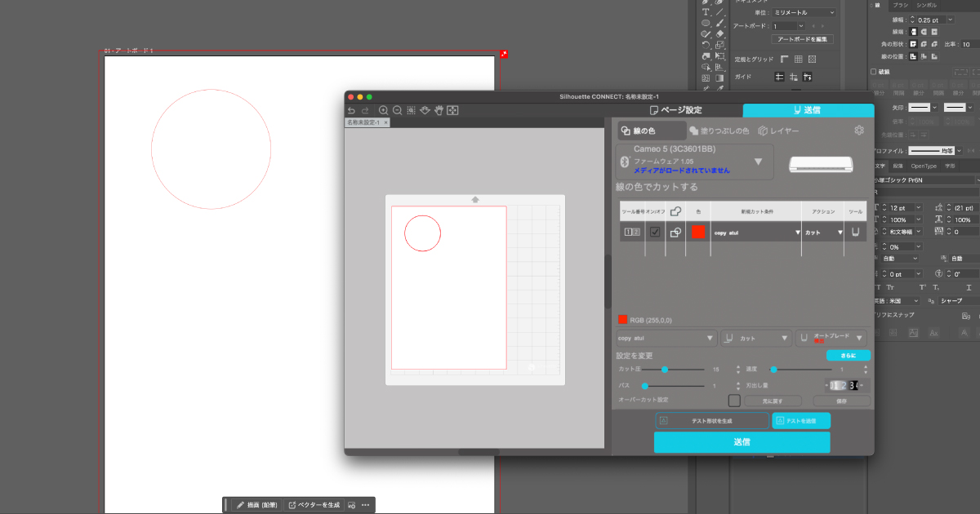
Task: Click the カット圧 slider handle
Action: tap(665, 370)
